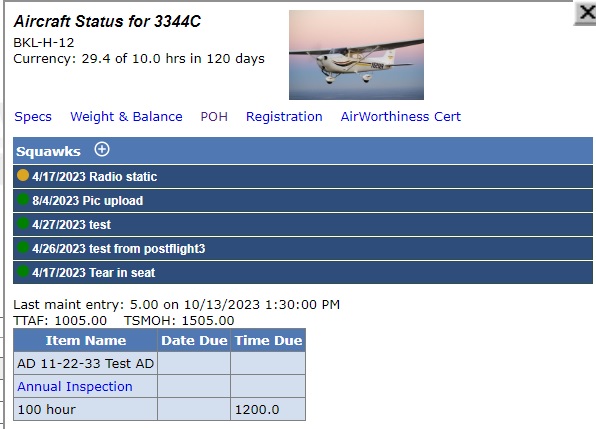
Task: View the Registration document
Action: (284, 117)
